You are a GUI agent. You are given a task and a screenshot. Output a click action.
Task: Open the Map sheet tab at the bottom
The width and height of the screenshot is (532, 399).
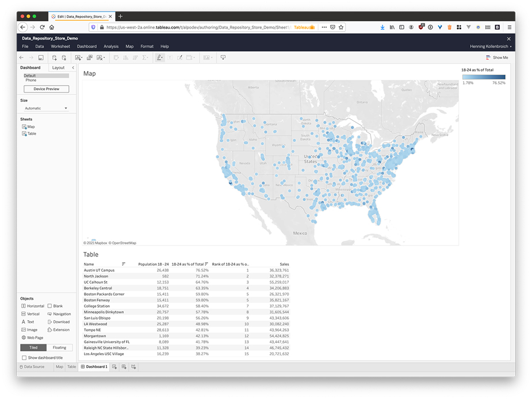[59, 367]
